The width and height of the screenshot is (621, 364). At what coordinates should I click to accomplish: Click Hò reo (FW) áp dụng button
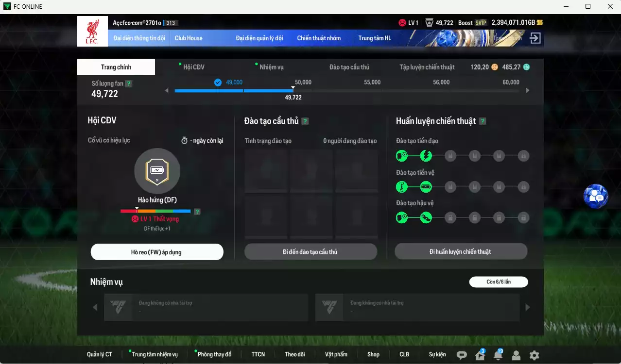point(157,252)
